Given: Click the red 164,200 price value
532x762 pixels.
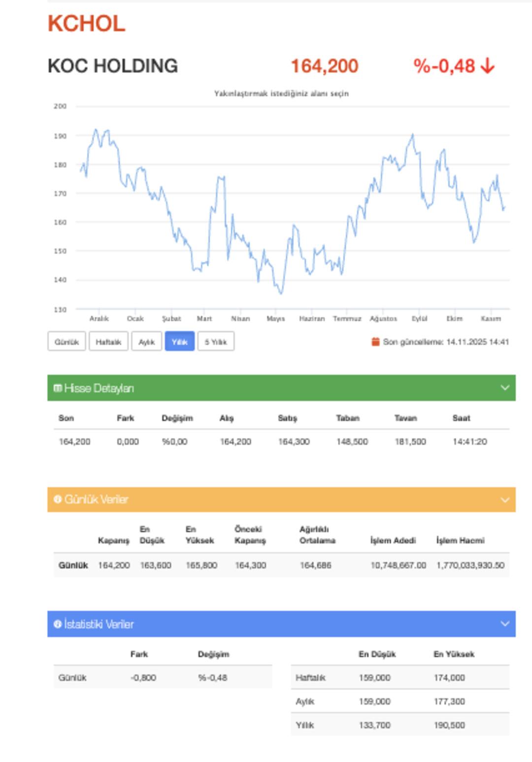Looking at the screenshot, I should [x=324, y=66].
